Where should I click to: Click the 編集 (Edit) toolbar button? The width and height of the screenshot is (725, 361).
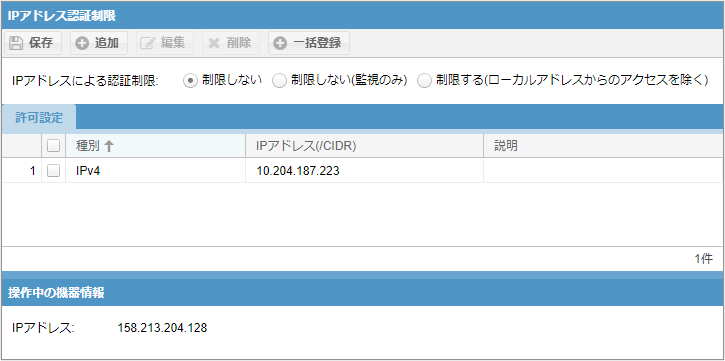[x=165, y=43]
